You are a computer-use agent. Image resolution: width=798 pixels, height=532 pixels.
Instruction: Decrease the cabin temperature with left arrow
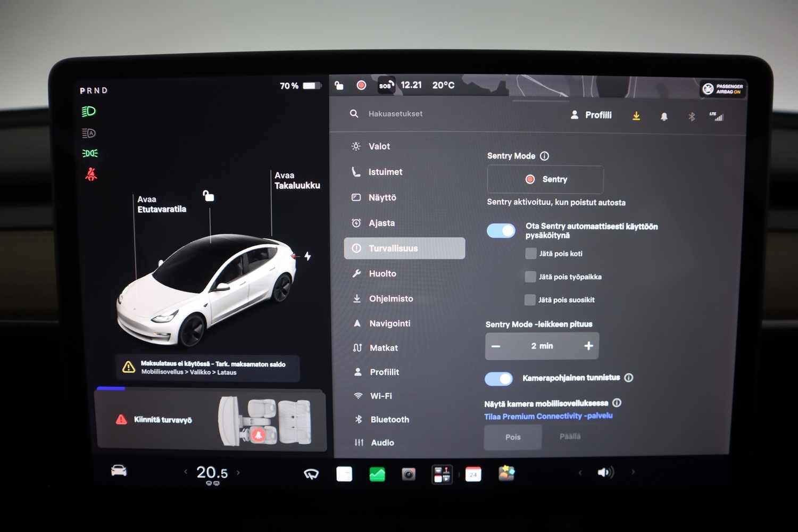[x=186, y=472]
